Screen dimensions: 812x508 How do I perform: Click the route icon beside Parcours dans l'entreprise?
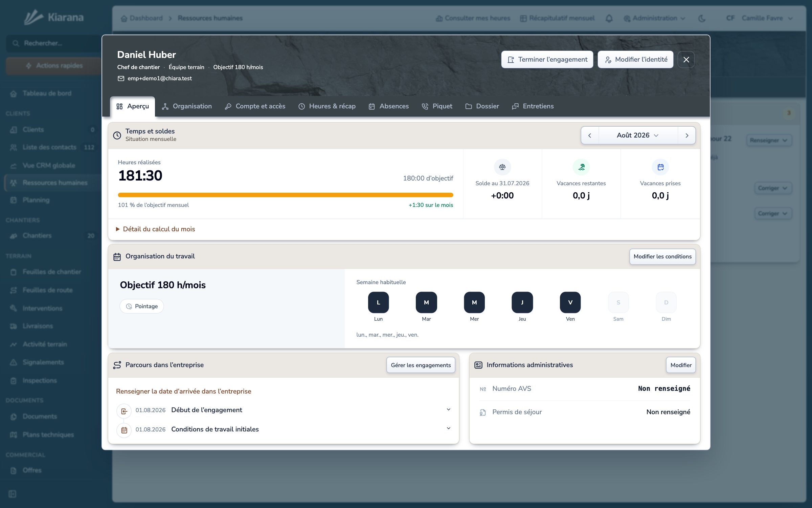(x=117, y=365)
